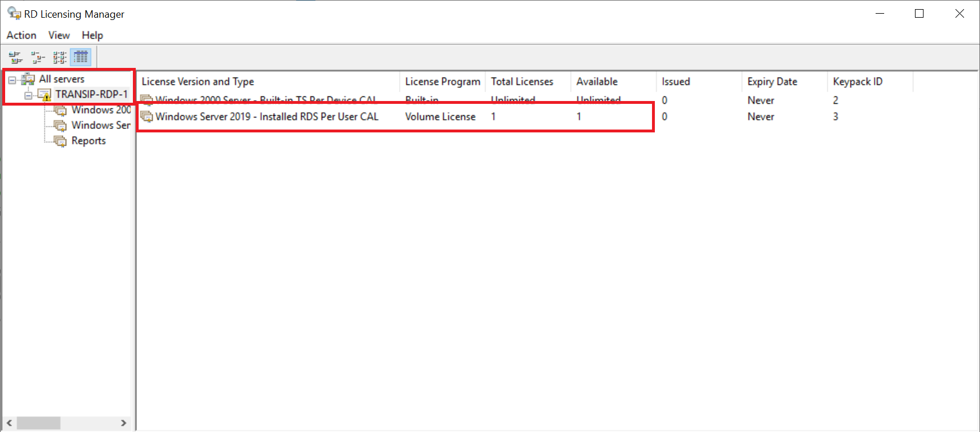Click the details view toolbar button
The width and height of the screenshot is (980, 432).
[81, 57]
